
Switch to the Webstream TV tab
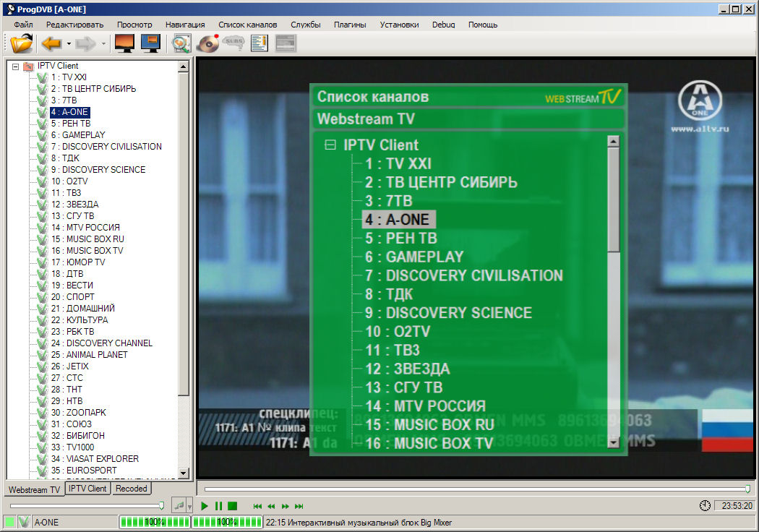click(x=34, y=489)
